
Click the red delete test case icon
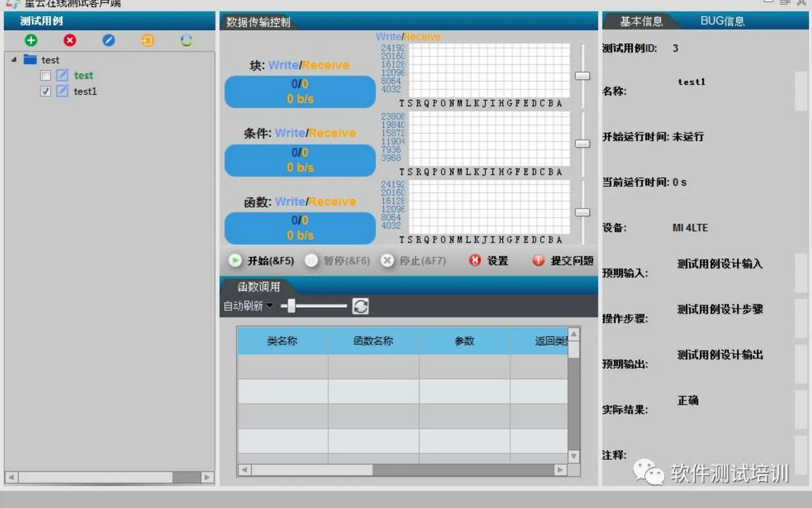coord(70,40)
